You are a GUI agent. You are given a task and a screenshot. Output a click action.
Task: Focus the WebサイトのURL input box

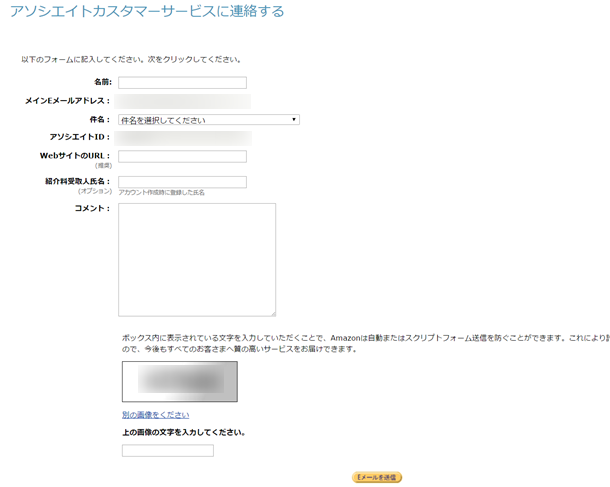point(182,156)
